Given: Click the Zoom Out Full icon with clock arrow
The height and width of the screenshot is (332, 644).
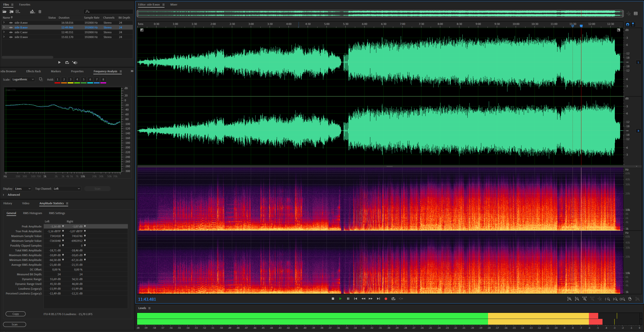Looking at the screenshot, I should pos(630,299).
